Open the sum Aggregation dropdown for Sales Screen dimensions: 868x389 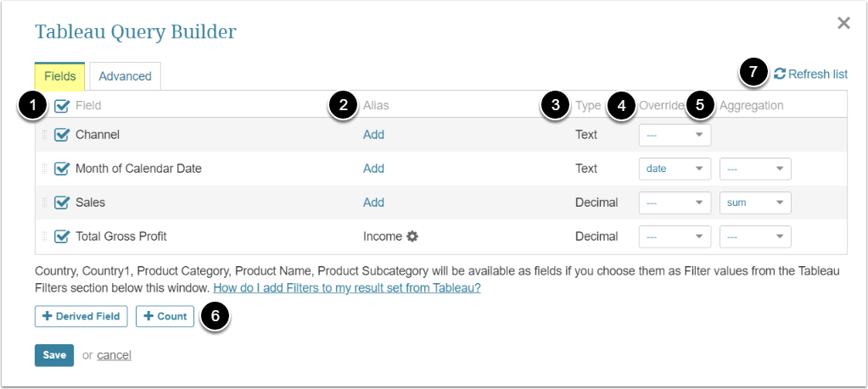click(755, 203)
